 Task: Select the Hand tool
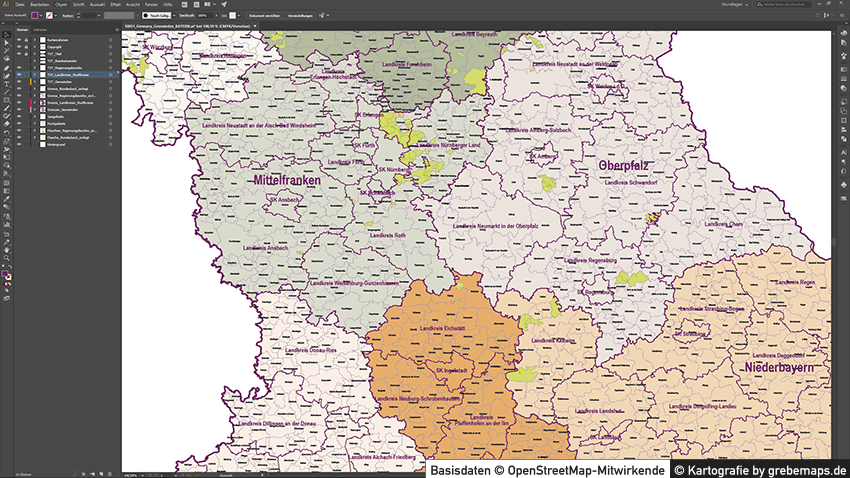(x=6, y=249)
